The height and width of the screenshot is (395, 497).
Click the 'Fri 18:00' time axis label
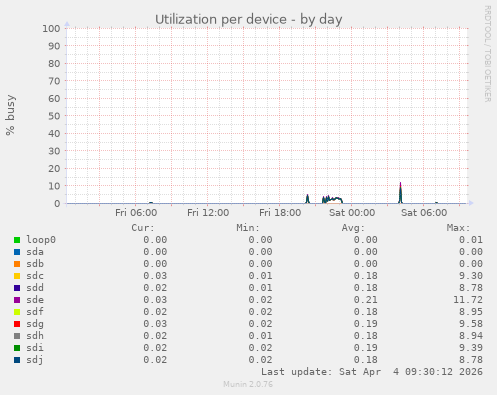[280, 213]
